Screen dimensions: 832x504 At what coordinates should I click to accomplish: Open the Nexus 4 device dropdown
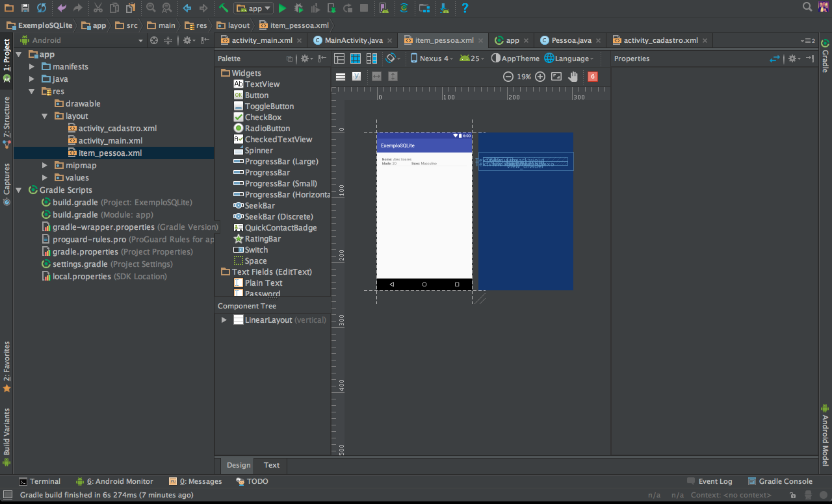click(432, 58)
